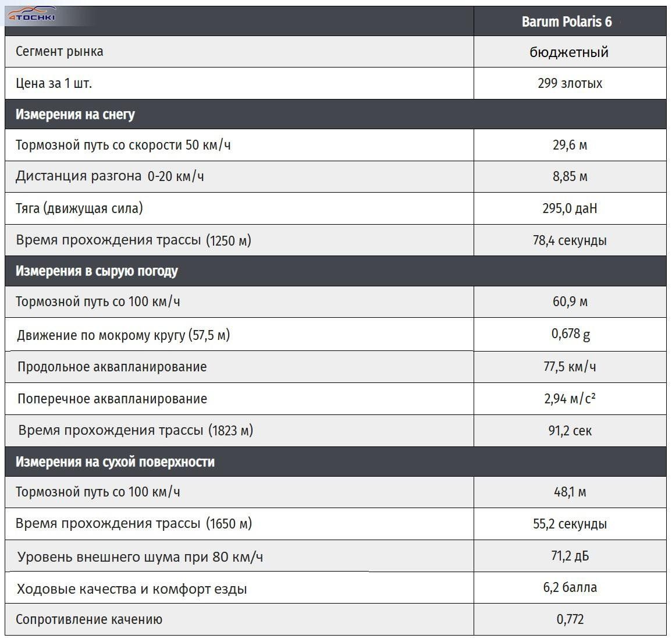672x642 pixels.
Task: Click the Barum Polaris 6 column header
Action: [x=567, y=22]
